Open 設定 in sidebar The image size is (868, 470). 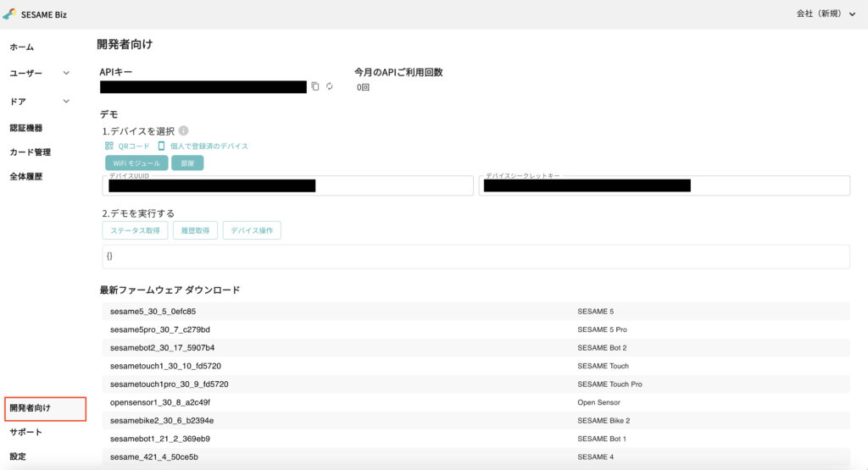coord(18,456)
